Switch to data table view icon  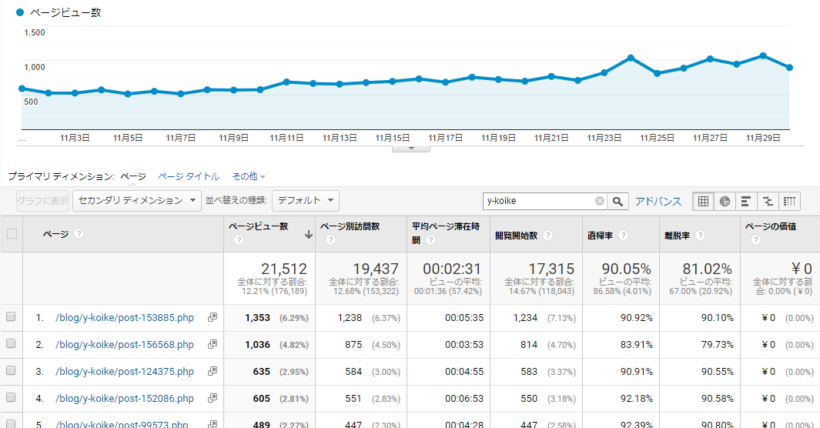point(703,201)
